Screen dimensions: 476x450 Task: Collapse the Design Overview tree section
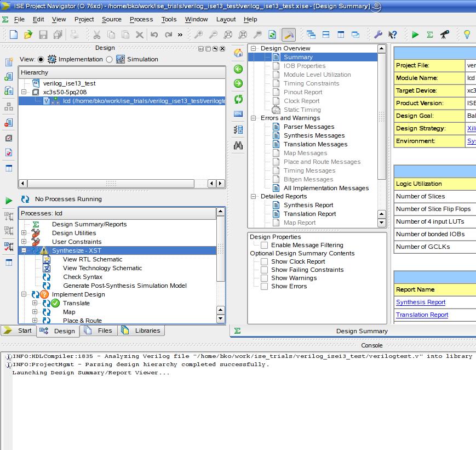pyautogui.click(x=254, y=48)
